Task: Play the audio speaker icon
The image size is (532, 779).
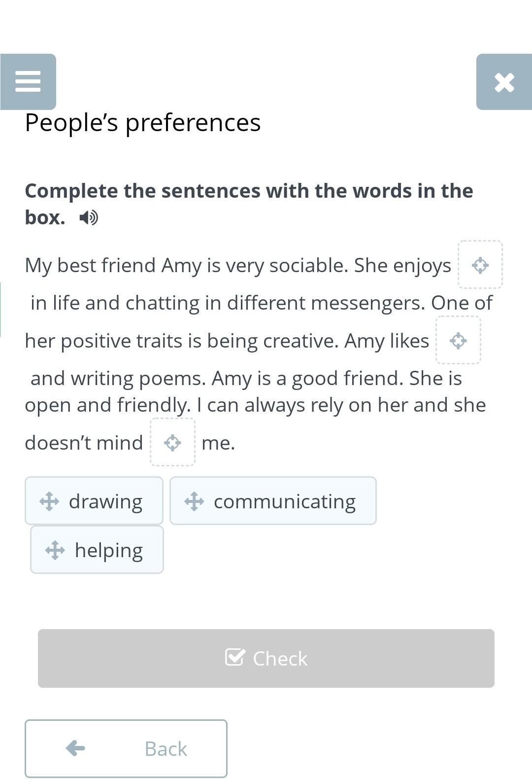Action: (x=89, y=217)
